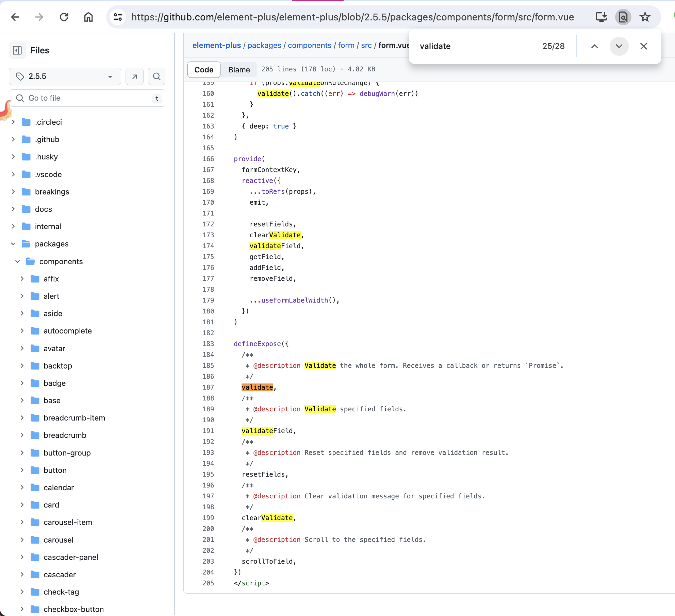Viewport: 675px width, 616px height.
Task: Open the 2.5.5 branch tag dropdown
Action: coord(65,76)
